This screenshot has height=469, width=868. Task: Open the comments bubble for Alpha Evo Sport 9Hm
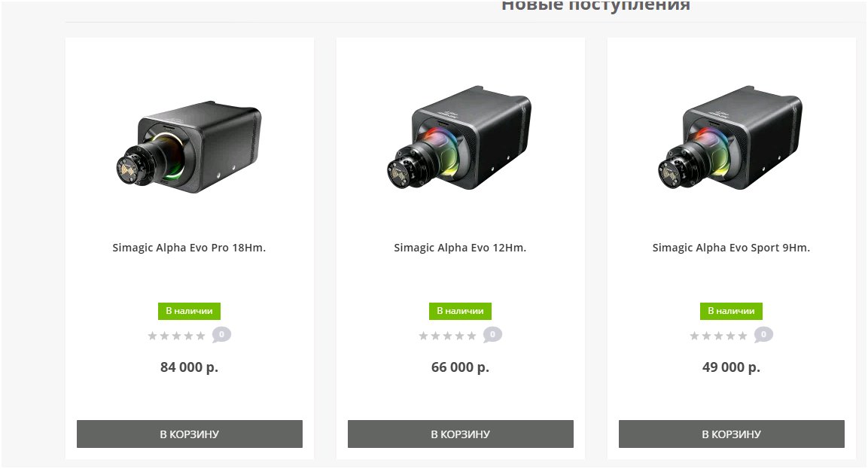tap(763, 335)
